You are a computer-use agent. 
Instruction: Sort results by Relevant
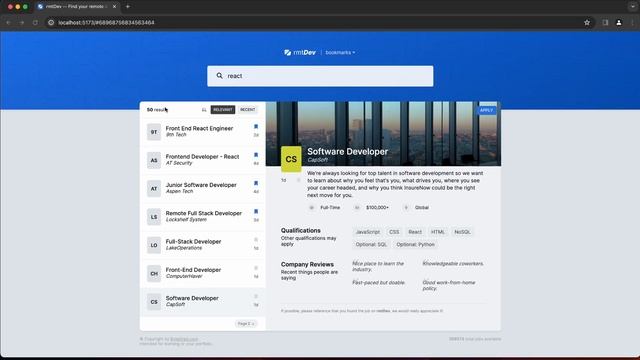point(223,110)
